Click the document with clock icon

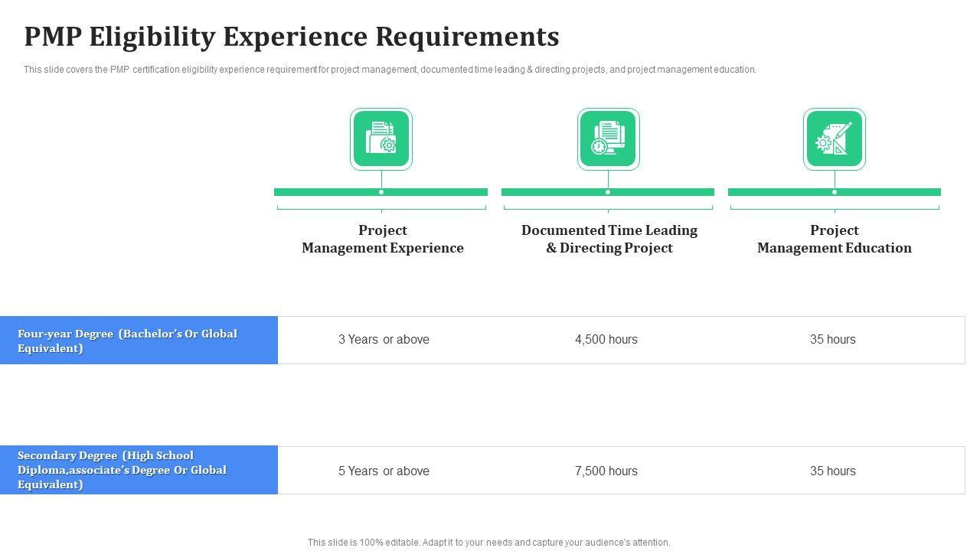(608, 139)
